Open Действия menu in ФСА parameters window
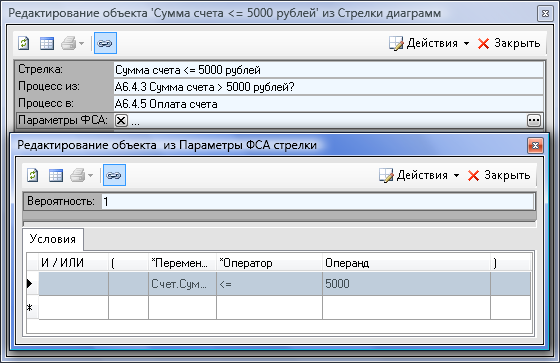 pyautogui.click(x=419, y=175)
